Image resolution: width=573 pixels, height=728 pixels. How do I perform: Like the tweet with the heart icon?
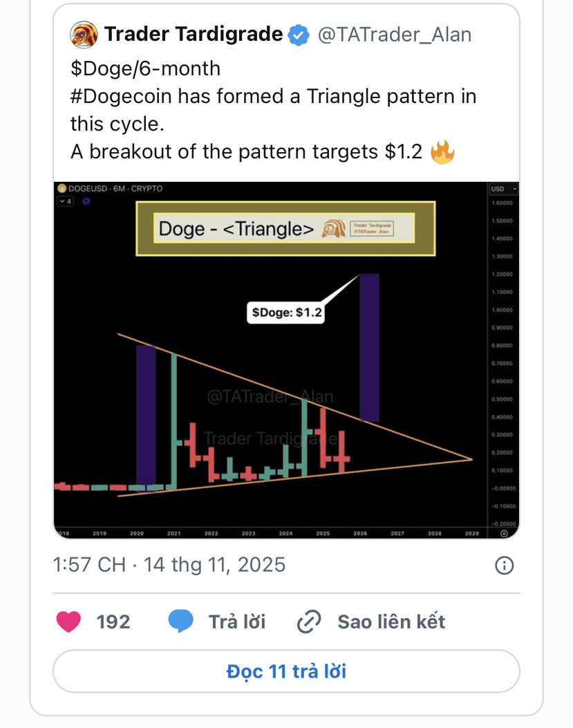pos(68,622)
